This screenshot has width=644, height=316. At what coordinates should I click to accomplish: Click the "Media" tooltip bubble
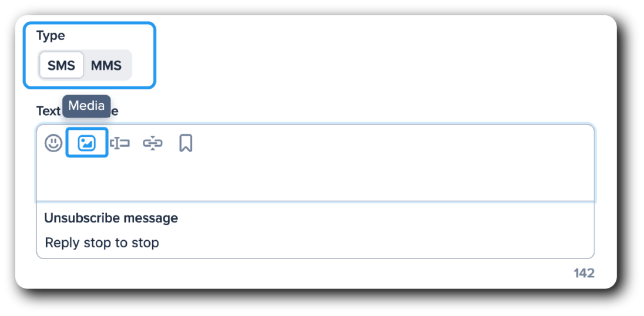point(86,106)
